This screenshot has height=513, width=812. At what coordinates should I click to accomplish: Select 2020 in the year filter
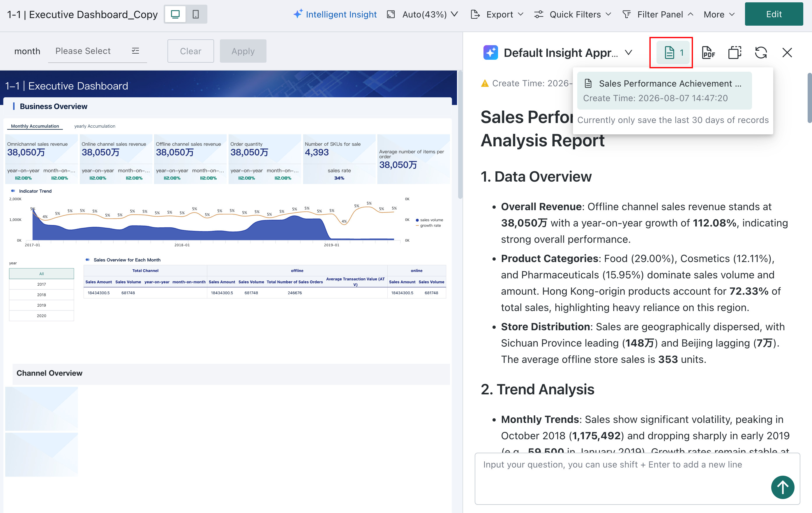point(41,316)
